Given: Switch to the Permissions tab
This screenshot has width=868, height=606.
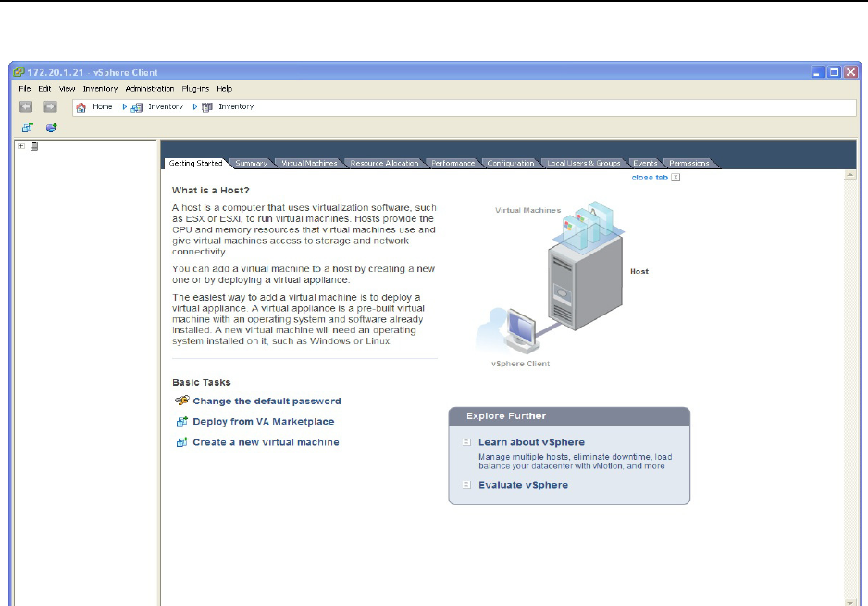Looking at the screenshot, I should pyautogui.click(x=688, y=163).
